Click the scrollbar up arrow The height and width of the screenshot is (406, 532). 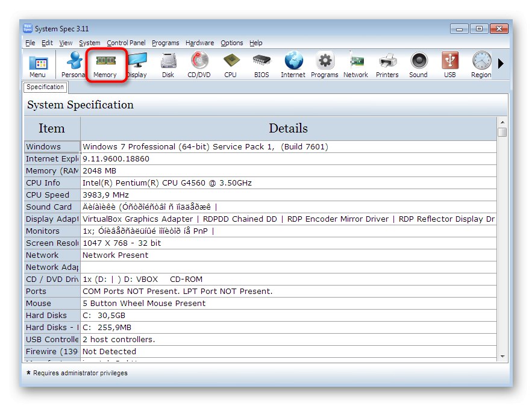(502, 122)
